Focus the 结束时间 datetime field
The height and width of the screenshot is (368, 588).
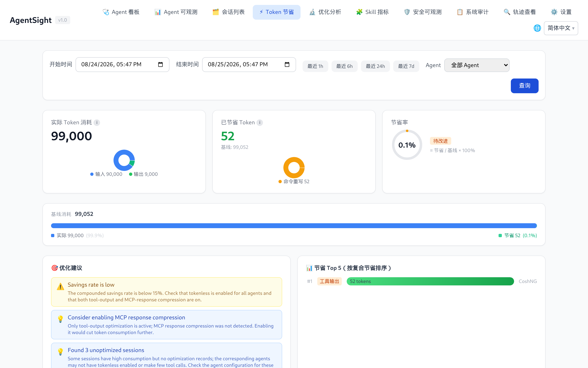pyautogui.click(x=249, y=64)
